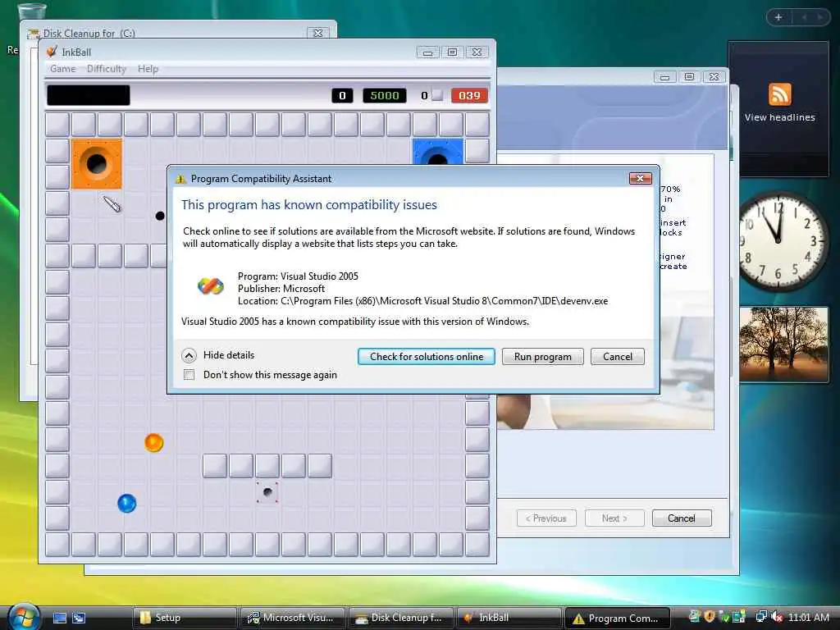Click the security shield tray icon
The width and height of the screenshot is (840, 630).
pos(710,617)
